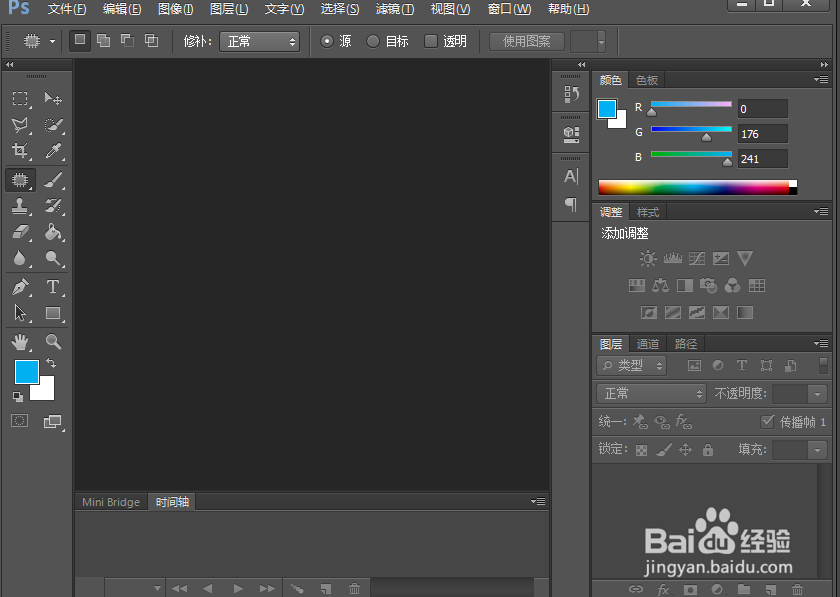Switch to the 通道 tab
This screenshot has height=597, width=840.
pyautogui.click(x=648, y=344)
